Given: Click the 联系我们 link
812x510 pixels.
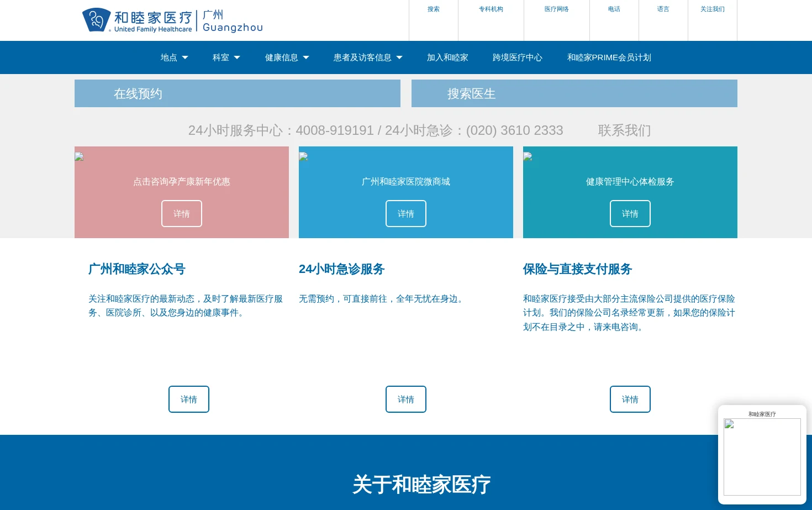Looking at the screenshot, I should point(624,130).
